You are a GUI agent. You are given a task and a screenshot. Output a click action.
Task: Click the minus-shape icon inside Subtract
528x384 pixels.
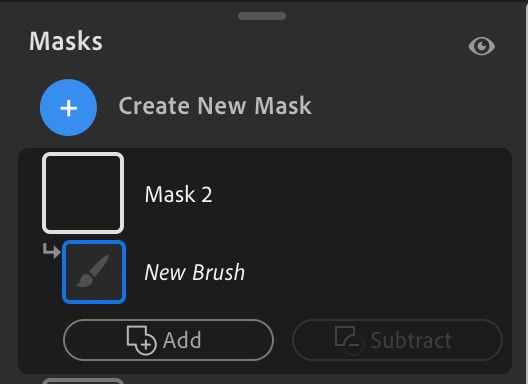(x=350, y=340)
